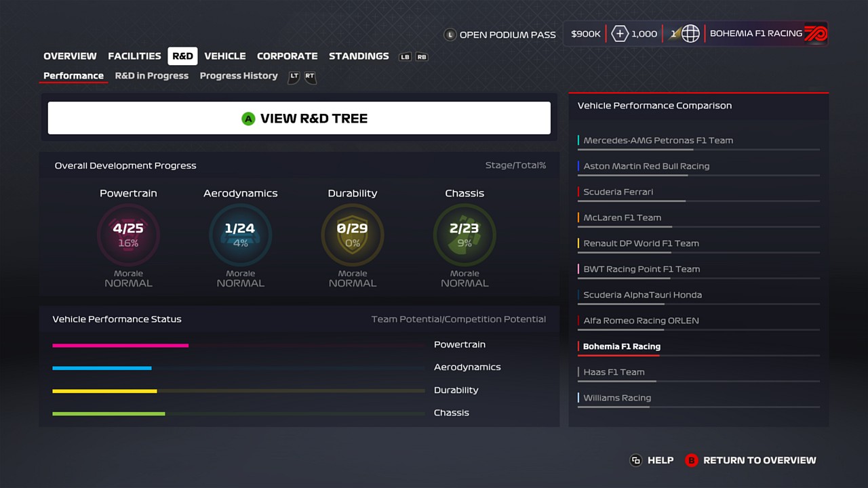Viewport: 868px width, 488px height.
Task: Select the R&D in Progress sub-tab
Action: pos(151,76)
